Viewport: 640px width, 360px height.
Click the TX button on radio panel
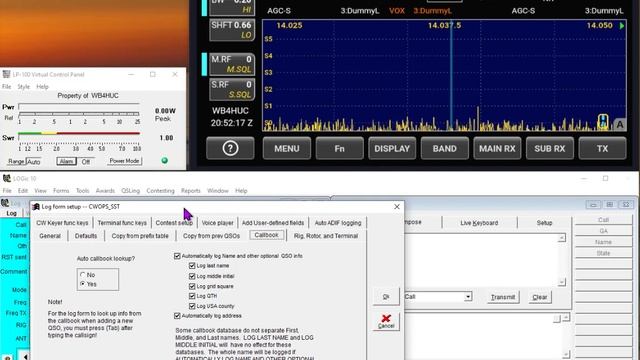(x=602, y=148)
